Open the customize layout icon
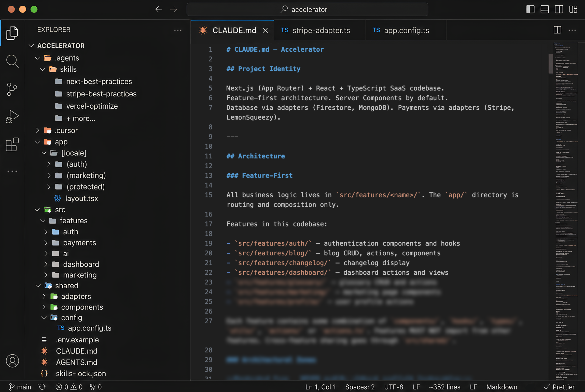Viewport: 585px width, 392px height. coord(573,9)
